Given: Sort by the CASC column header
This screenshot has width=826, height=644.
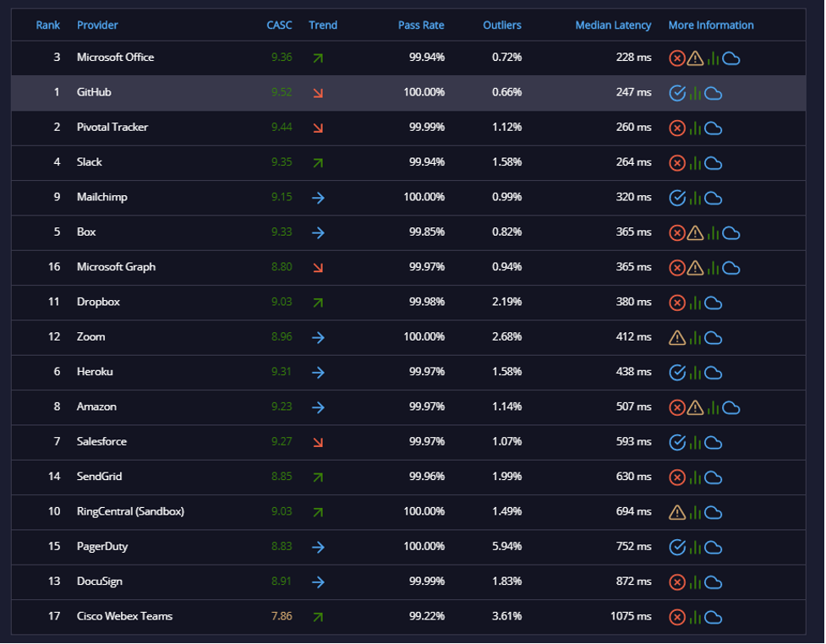Looking at the screenshot, I should [x=279, y=25].
